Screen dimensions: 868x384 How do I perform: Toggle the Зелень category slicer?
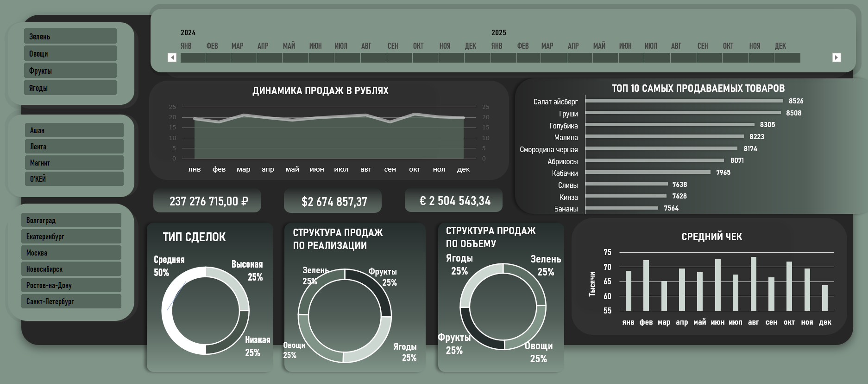click(70, 36)
